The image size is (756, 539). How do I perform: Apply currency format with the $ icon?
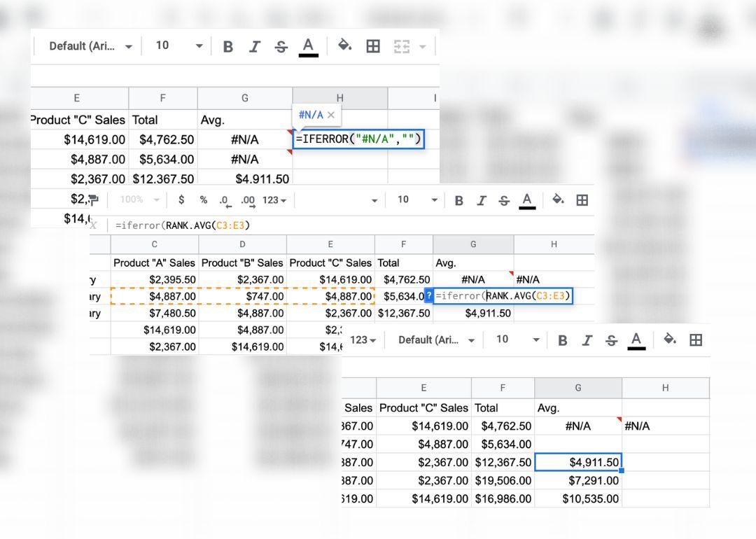pyautogui.click(x=181, y=200)
